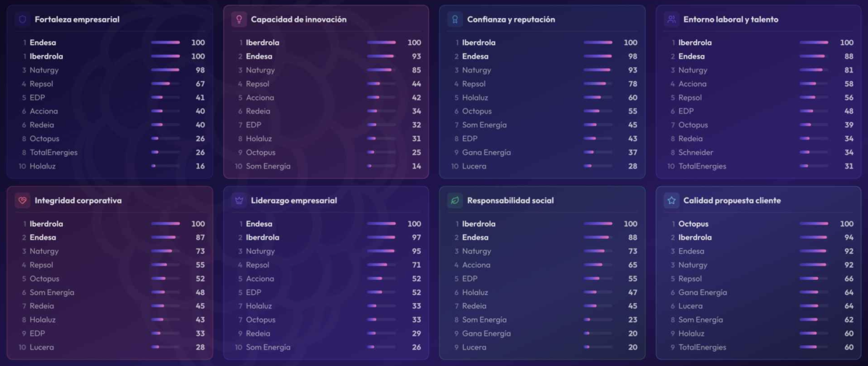Screen dimensions: 868x366
Task: Open the Calidad propuesta cliente title
Action: tap(732, 200)
